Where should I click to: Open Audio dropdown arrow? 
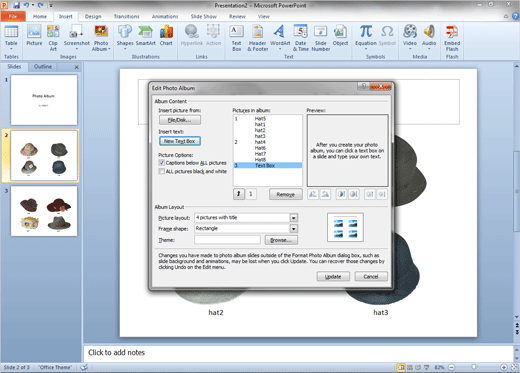[429, 49]
